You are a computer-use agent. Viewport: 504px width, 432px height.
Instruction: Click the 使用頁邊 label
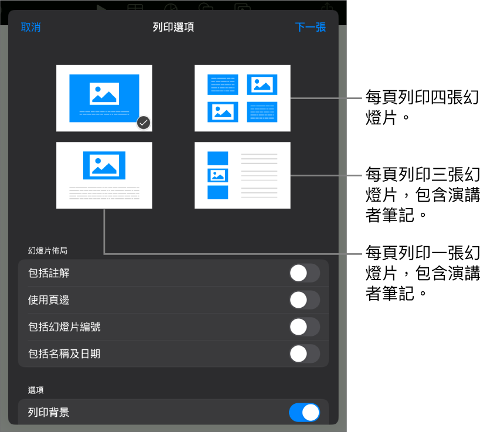[x=49, y=300]
